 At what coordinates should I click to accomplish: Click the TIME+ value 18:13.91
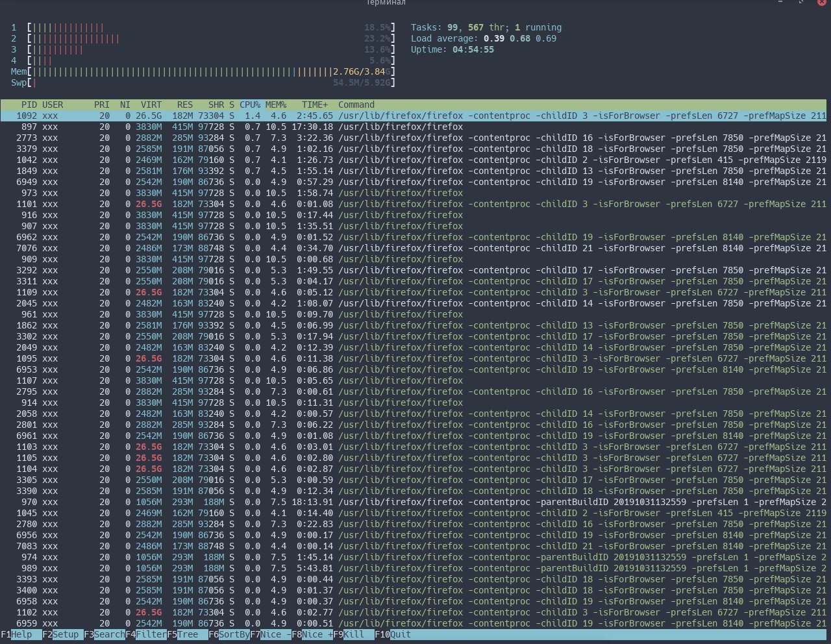[x=312, y=502]
